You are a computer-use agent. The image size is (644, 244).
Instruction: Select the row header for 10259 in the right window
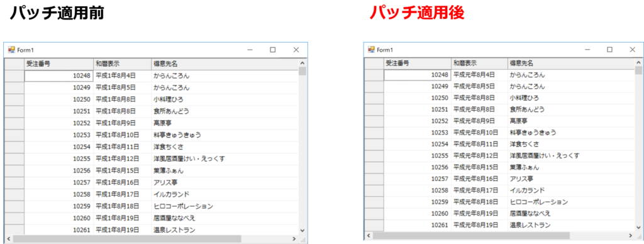point(374,202)
